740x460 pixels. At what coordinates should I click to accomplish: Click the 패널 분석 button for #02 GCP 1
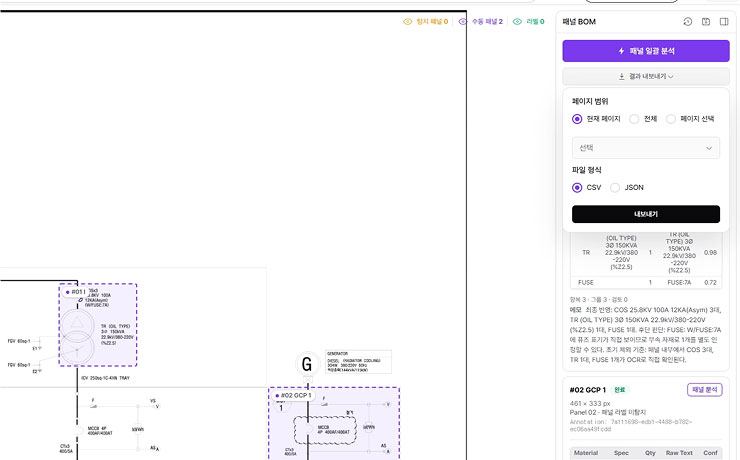tap(705, 390)
